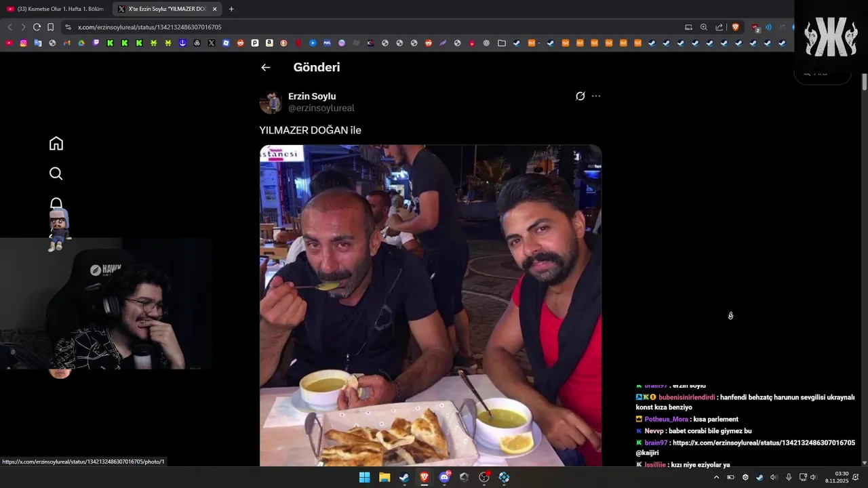Click the install/cast screen icon in address bar
Image resolution: width=868 pixels, height=488 pixels.
point(689,27)
